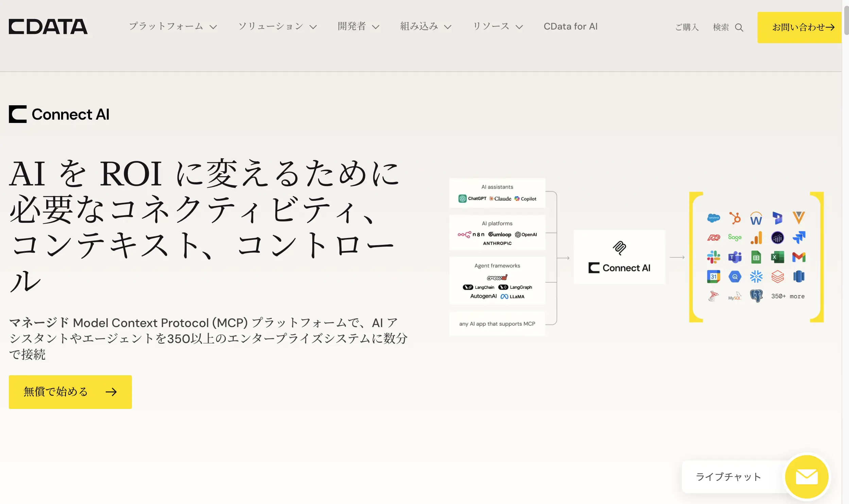Click the dark circular analytics chart icon
The image size is (849, 504).
(777, 237)
